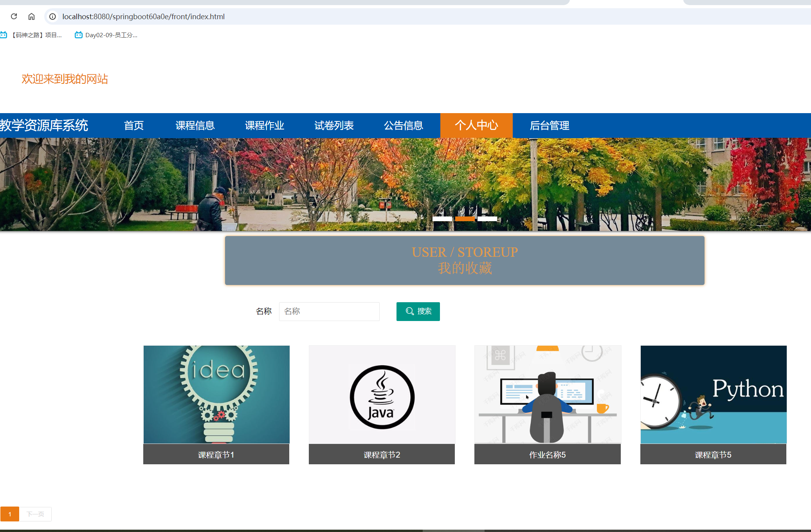Open the 课程作业 menu item
Viewport: 811px width, 532px height.
tap(265, 126)
